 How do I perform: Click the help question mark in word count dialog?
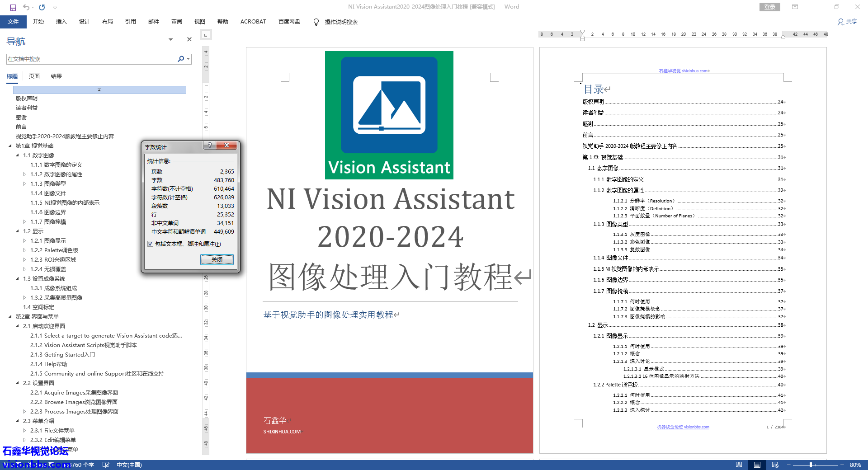pos(209,145)
